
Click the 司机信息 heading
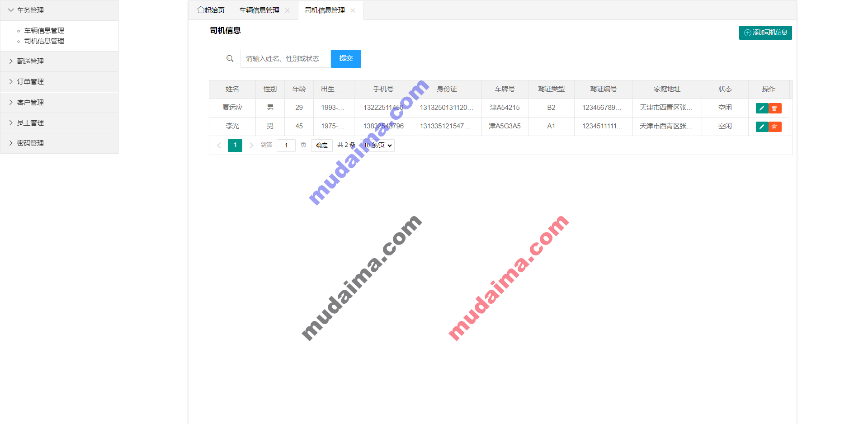(x=225, y=31)
